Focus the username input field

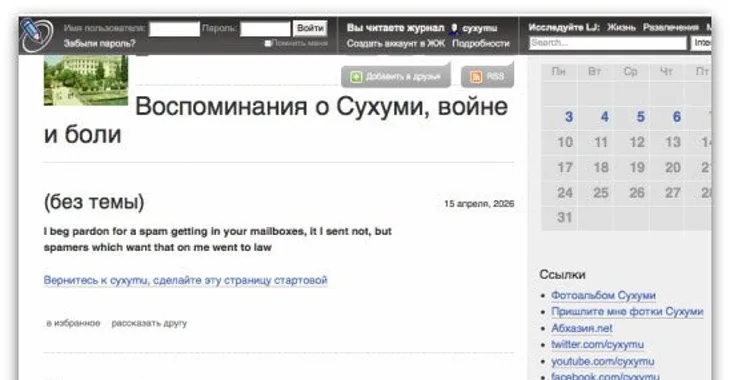(175, 29)
